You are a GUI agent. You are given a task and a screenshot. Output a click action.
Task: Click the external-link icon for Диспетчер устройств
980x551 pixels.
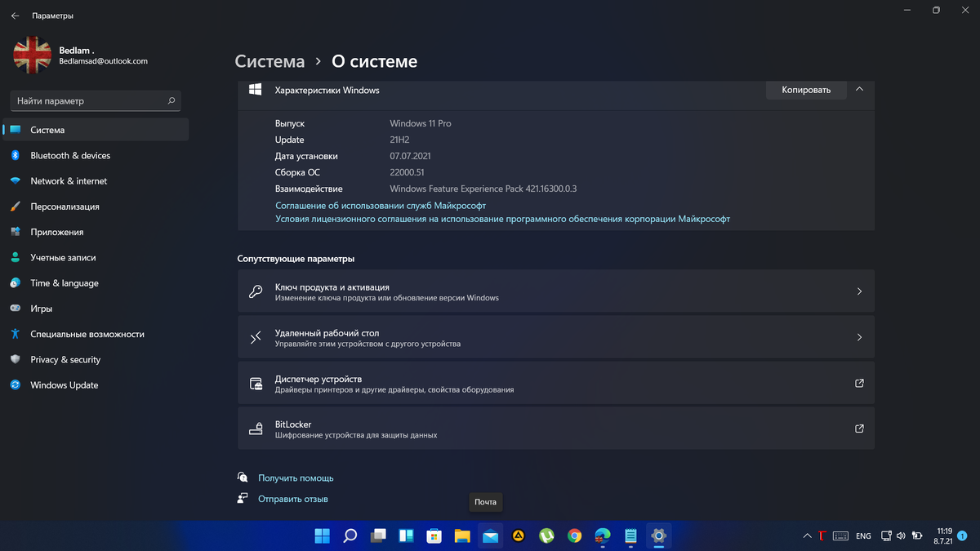pos(859,383)
